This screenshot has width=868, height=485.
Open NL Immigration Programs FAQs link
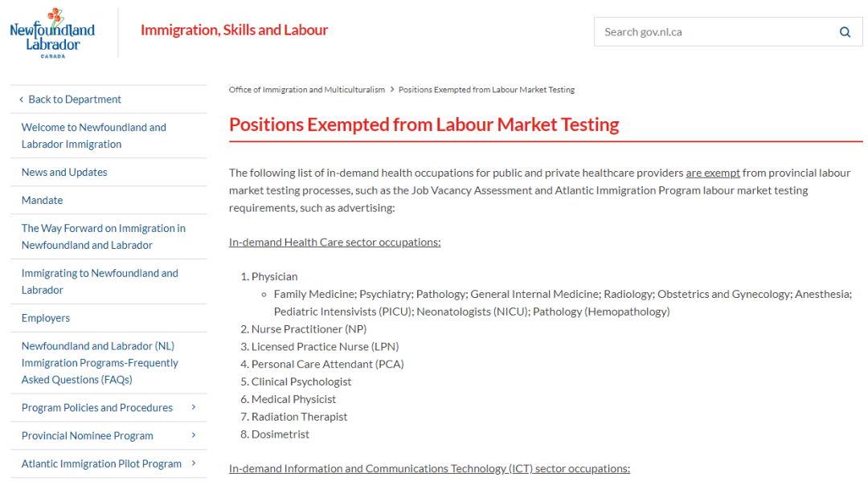(100, 363)
